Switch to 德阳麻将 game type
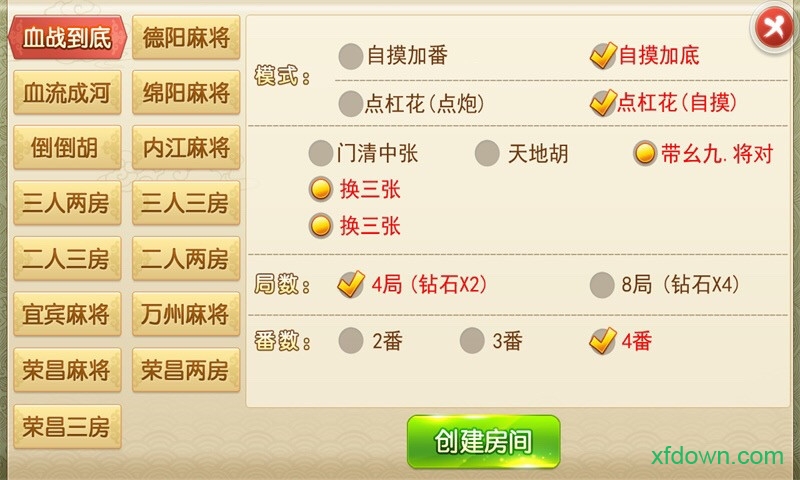 (x=186, y=37)
